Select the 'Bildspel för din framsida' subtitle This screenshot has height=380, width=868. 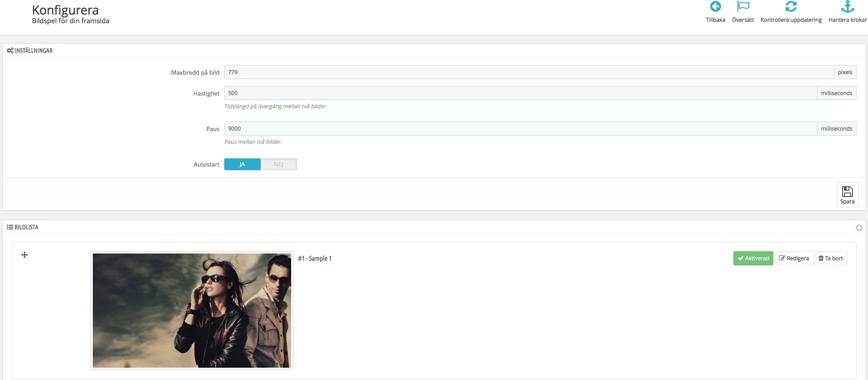click(x=71, y=21)
